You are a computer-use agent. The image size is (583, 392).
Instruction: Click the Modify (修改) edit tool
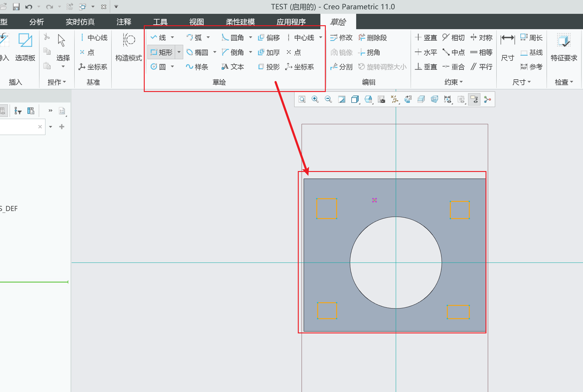(341, 38)
